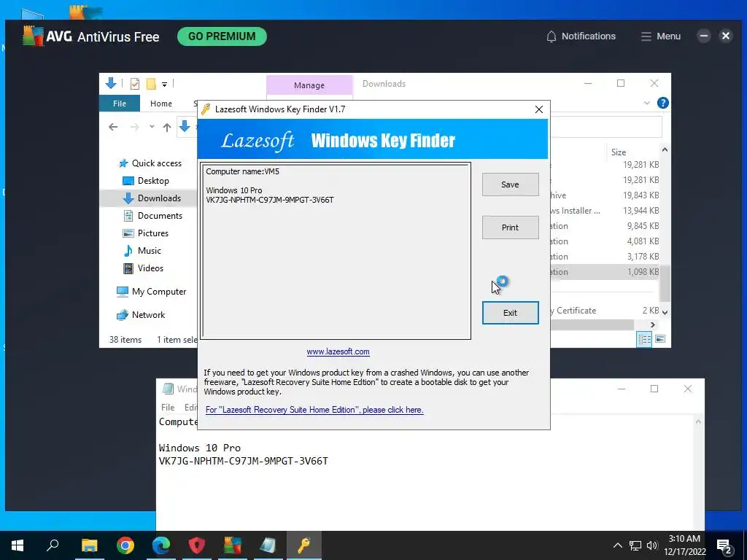The height and width of the screenshot is (560, 747).
Task: Open File Explorer Help icon
Action: 662,103
